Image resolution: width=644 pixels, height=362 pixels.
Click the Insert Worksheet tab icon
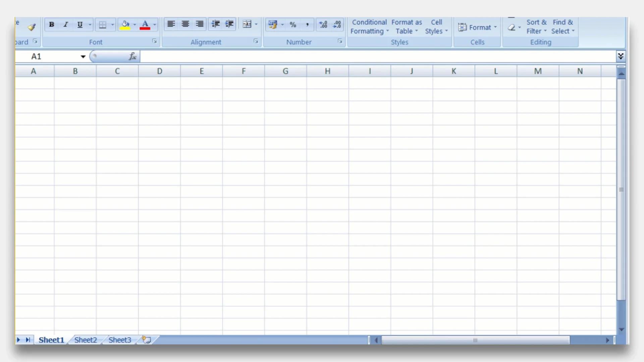point(147,340)
